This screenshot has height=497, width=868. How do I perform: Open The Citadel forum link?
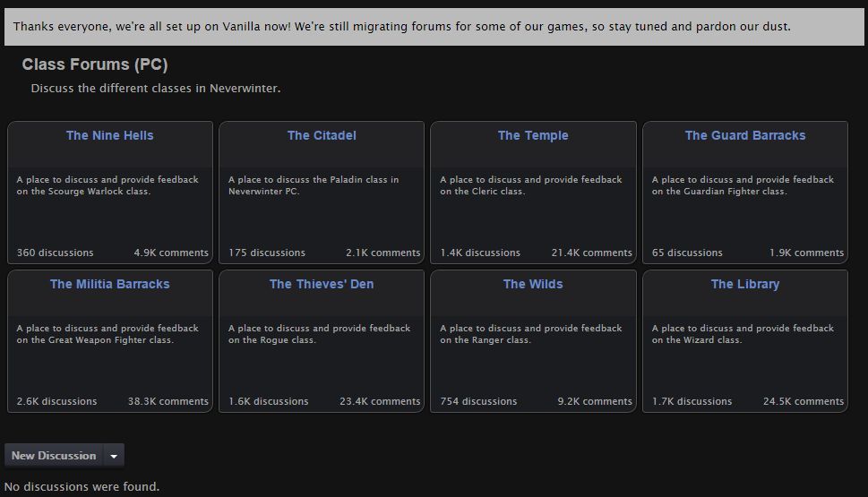pos(322,135)
